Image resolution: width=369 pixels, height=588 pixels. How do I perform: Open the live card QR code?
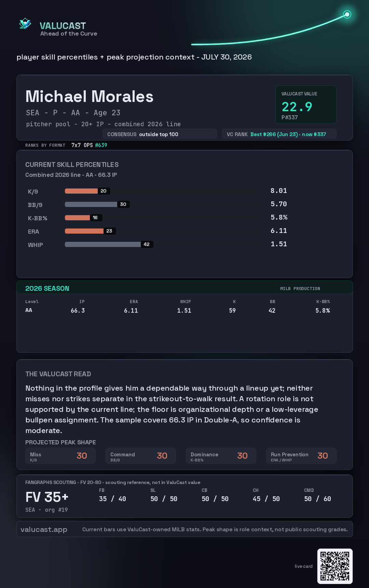335,566
